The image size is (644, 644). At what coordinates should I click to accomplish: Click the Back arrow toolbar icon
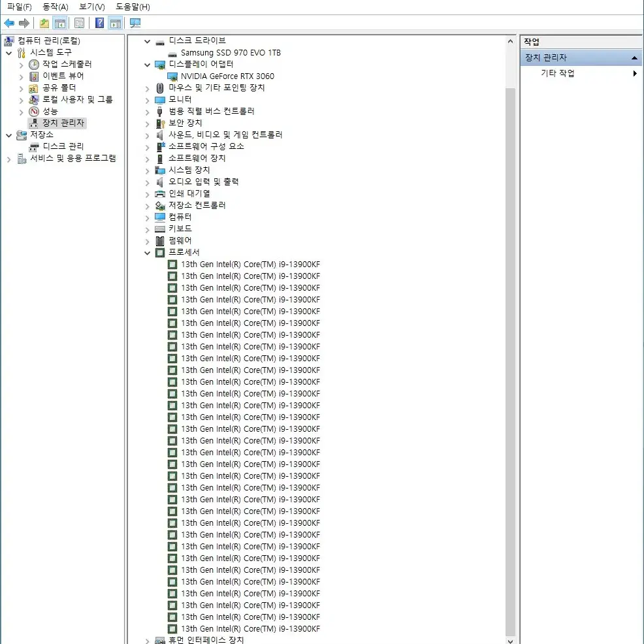9,23
